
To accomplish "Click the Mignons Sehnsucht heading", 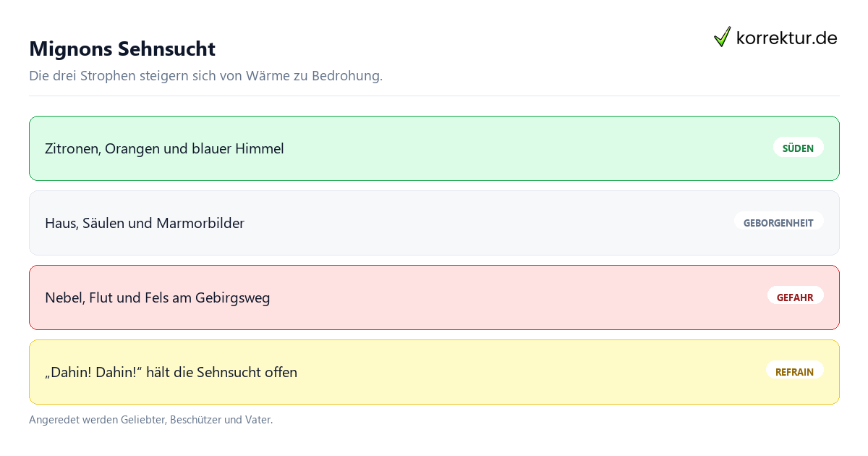I will [x=122, y=49].
